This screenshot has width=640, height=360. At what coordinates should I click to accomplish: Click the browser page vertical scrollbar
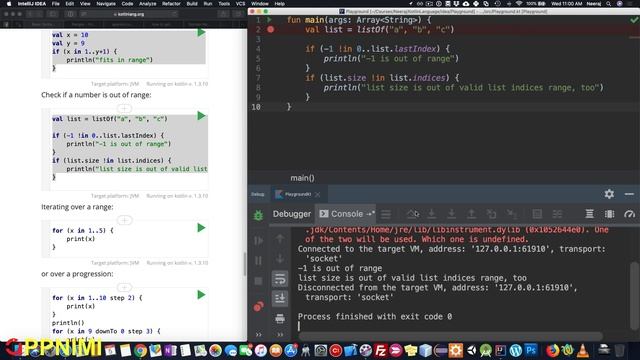244,264
